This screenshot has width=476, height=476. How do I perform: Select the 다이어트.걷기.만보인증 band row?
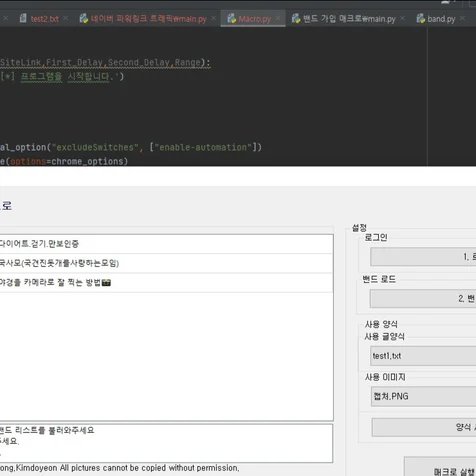click(x=166, y=244)
